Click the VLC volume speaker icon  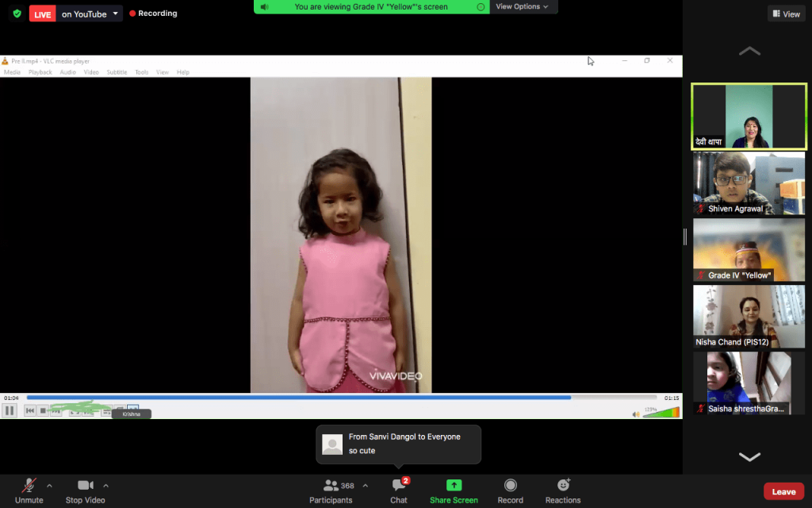635,414
